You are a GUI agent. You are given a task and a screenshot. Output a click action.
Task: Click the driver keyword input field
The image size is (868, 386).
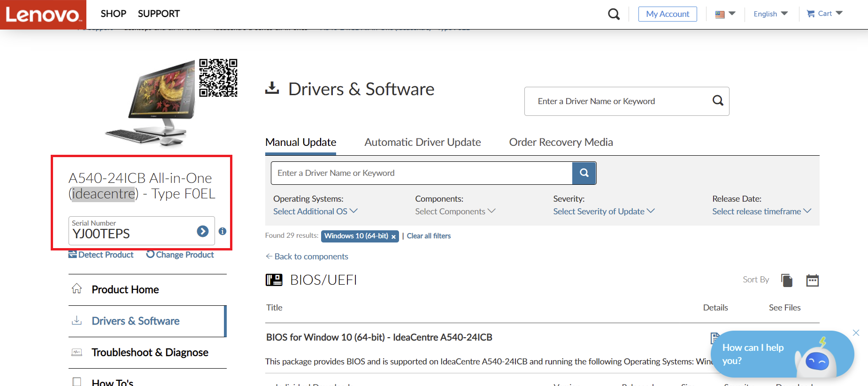(x=421, y=173)
